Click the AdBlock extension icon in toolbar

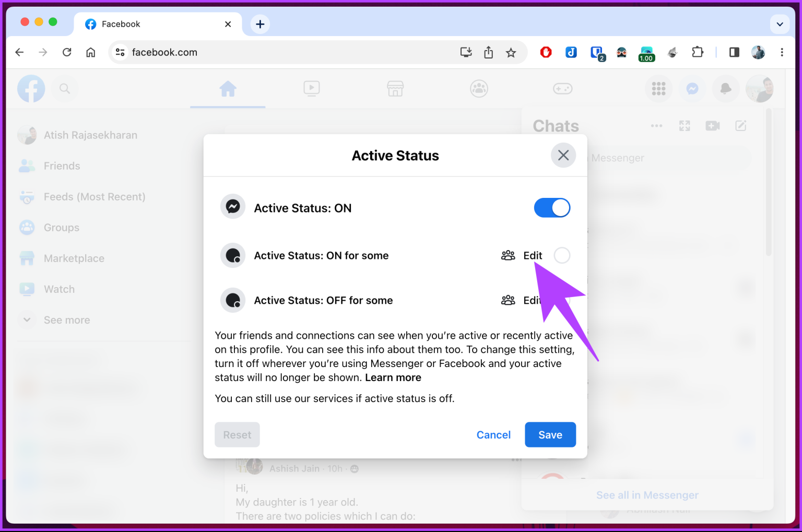tap(546, 52)
